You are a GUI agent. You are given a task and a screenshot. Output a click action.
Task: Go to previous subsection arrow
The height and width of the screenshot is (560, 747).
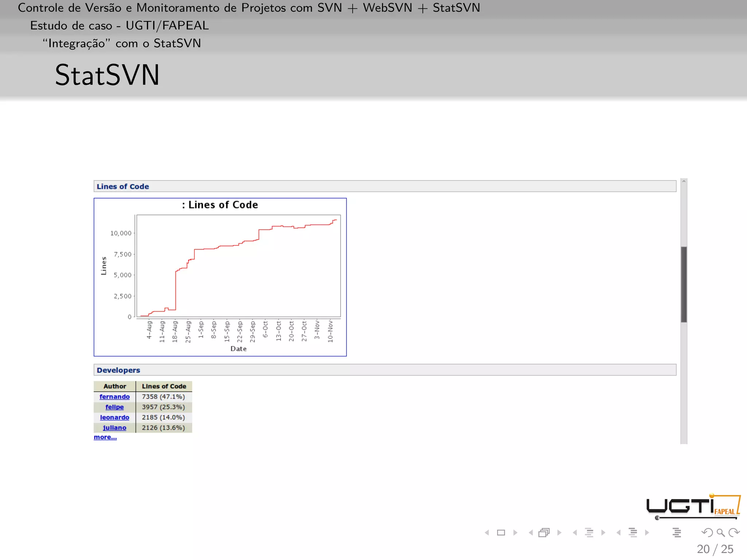pos(575,533)
